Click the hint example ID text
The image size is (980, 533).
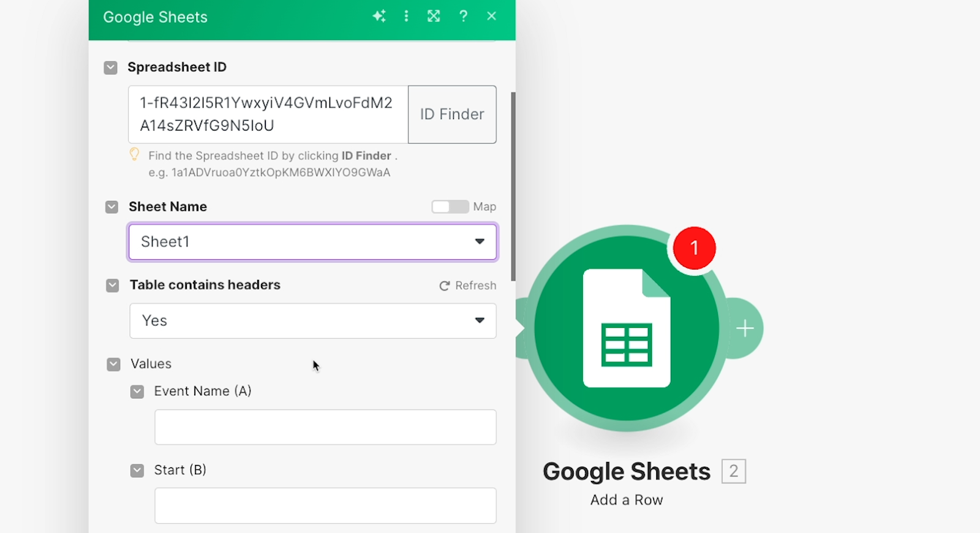point(269,173)
